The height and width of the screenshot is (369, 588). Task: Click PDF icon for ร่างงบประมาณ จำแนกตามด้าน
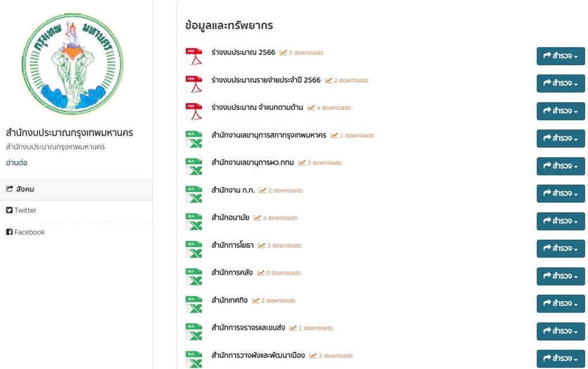tap(194, 112)
